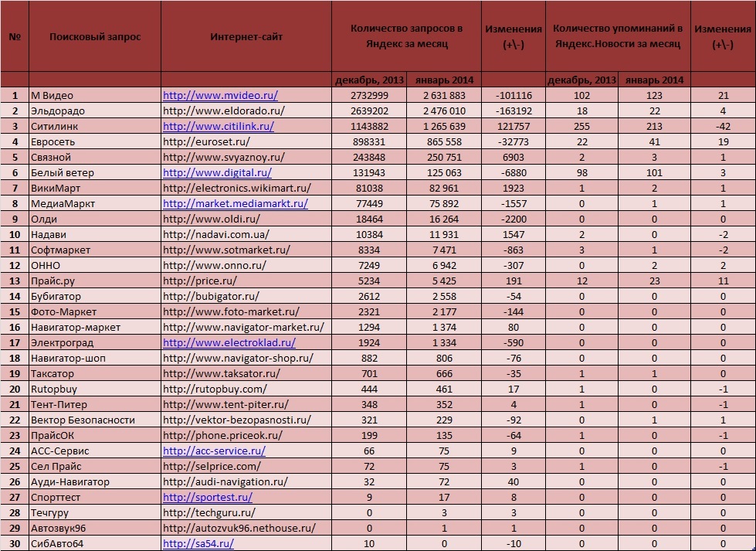
Task: Select the cell showing -163192
Action: click(514, 111)
